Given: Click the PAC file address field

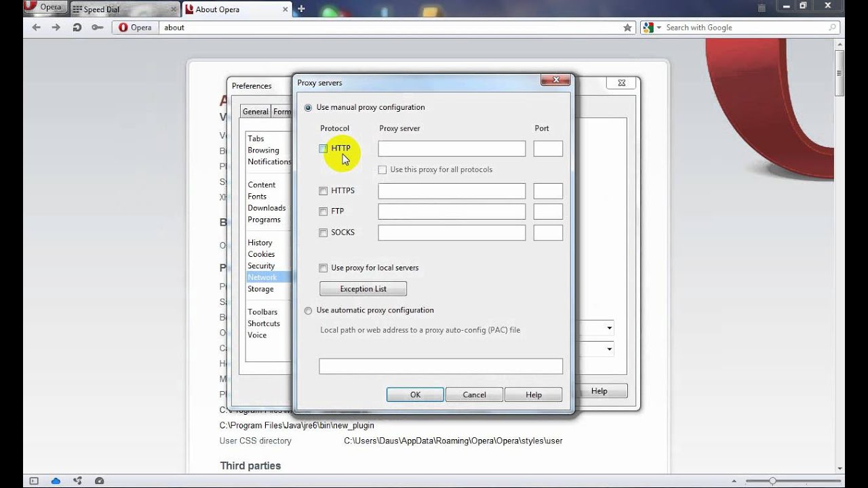Looking at the screenshot, I should [x=441, y=366].
